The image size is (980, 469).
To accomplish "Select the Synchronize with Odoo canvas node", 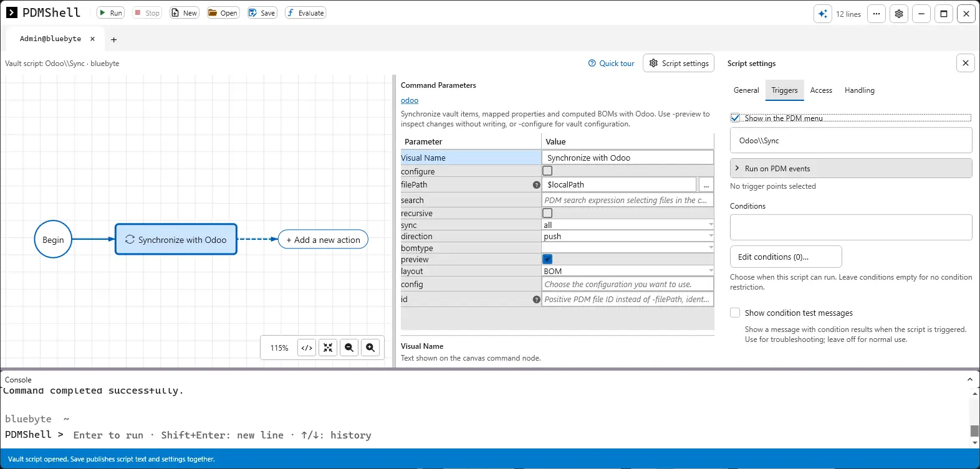I will pos(176,239).
